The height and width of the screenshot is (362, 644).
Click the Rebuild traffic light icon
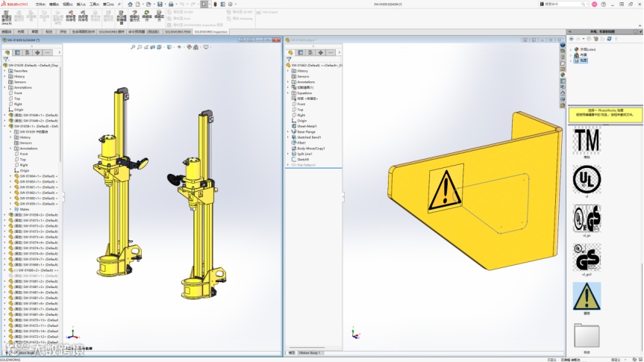tap(215, 4)
